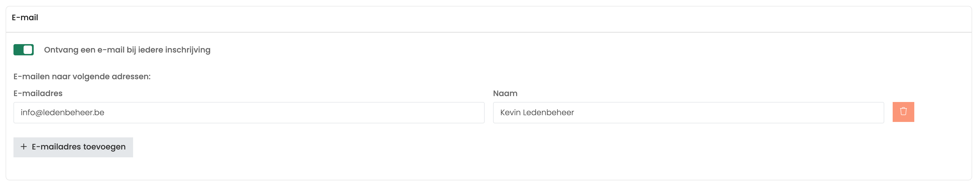Click the E-mail section header
Screen dimensions: 980x186
(25, 17)
